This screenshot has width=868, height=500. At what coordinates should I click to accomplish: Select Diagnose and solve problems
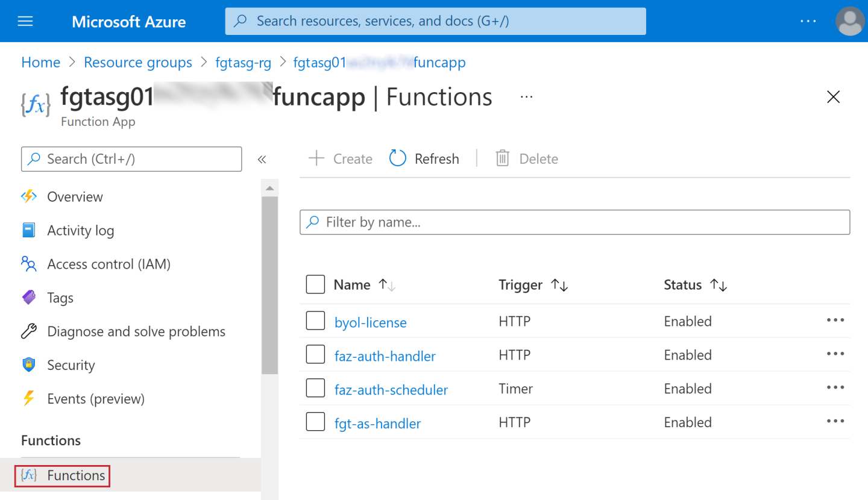click(136, 331)
